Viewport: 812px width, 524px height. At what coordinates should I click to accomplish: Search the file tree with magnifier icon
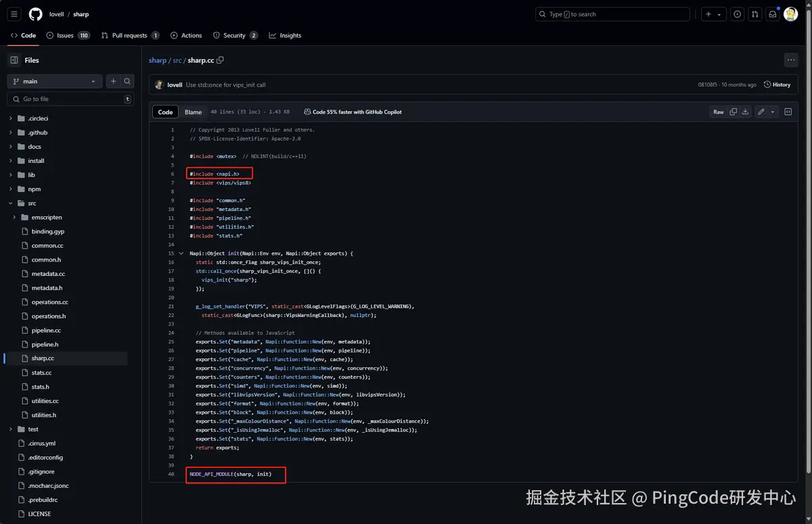[127, 81]
